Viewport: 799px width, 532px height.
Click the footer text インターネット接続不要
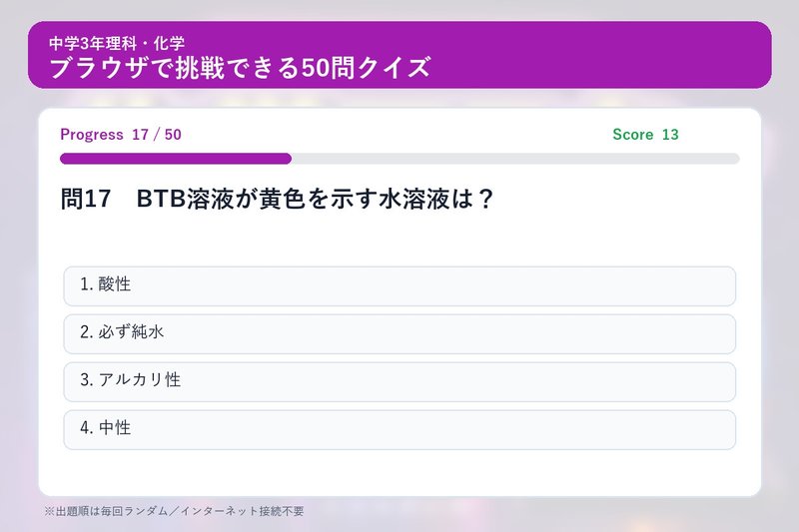[x=242, y=511]
